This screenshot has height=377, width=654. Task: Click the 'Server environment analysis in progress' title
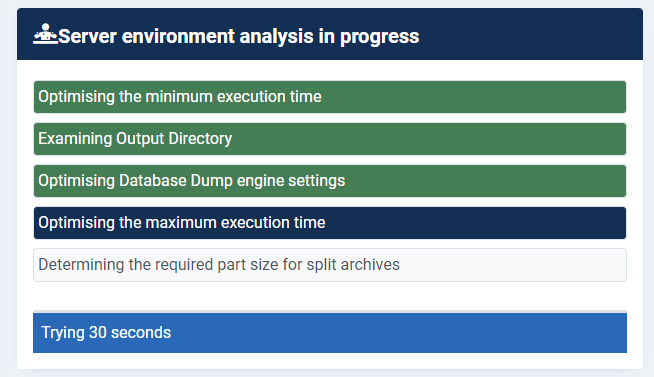click(x=239, y=36)
